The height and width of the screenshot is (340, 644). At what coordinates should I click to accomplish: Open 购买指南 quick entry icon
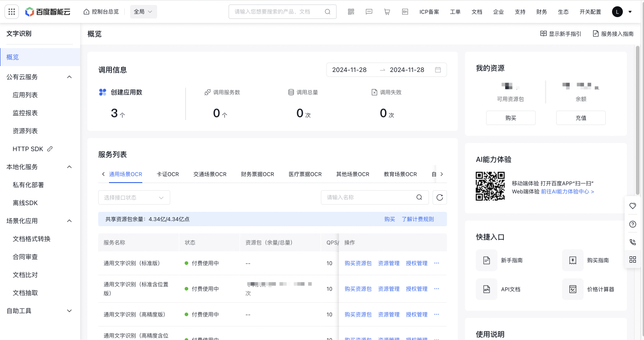pos(573,260)
